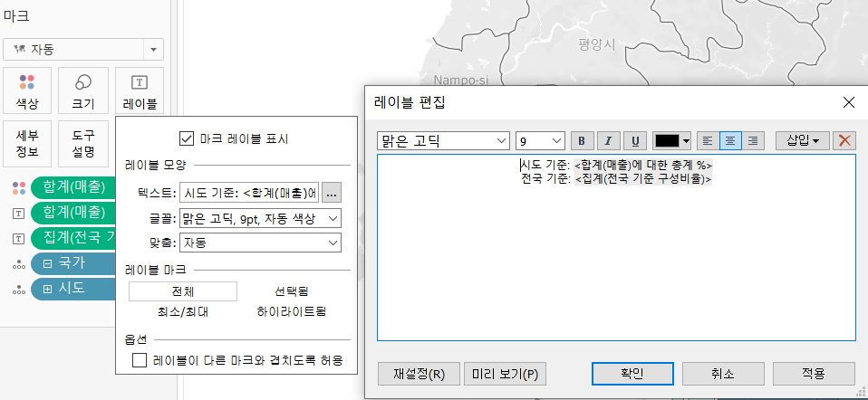Click the 평양시 map label

[x=595, y=43]
